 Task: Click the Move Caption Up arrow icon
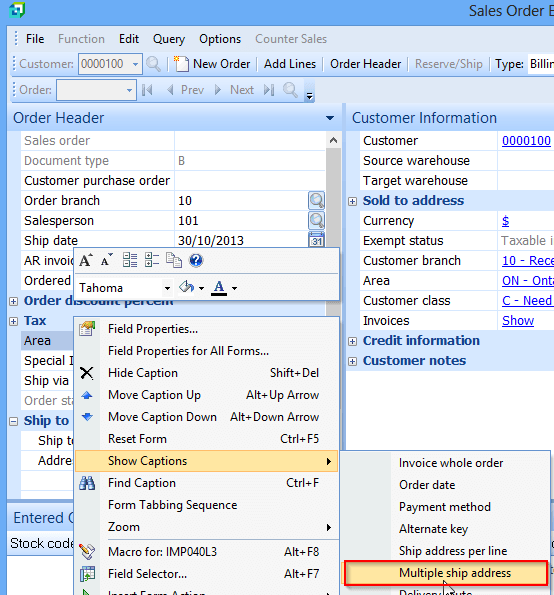[87, 395]
